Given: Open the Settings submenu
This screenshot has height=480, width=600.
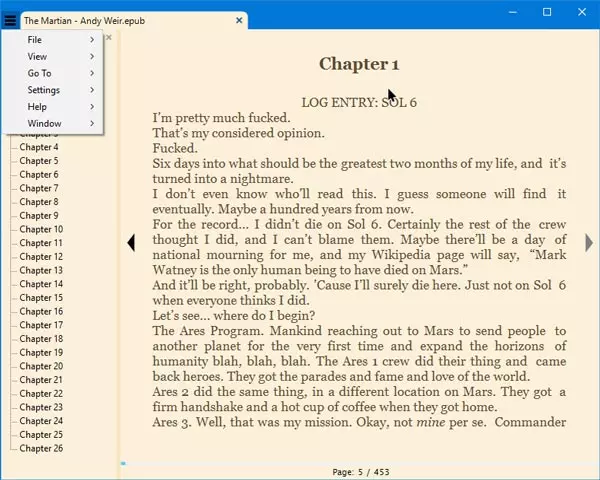Looking at the screenshot, I should (x=53, y=90).
